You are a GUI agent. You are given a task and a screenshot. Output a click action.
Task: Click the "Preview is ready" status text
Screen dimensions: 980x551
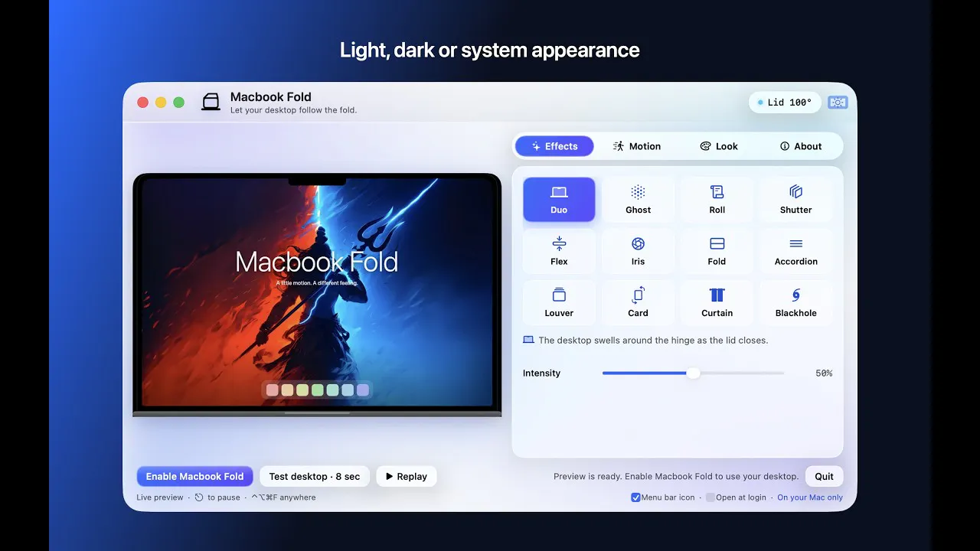coord(676,476)
